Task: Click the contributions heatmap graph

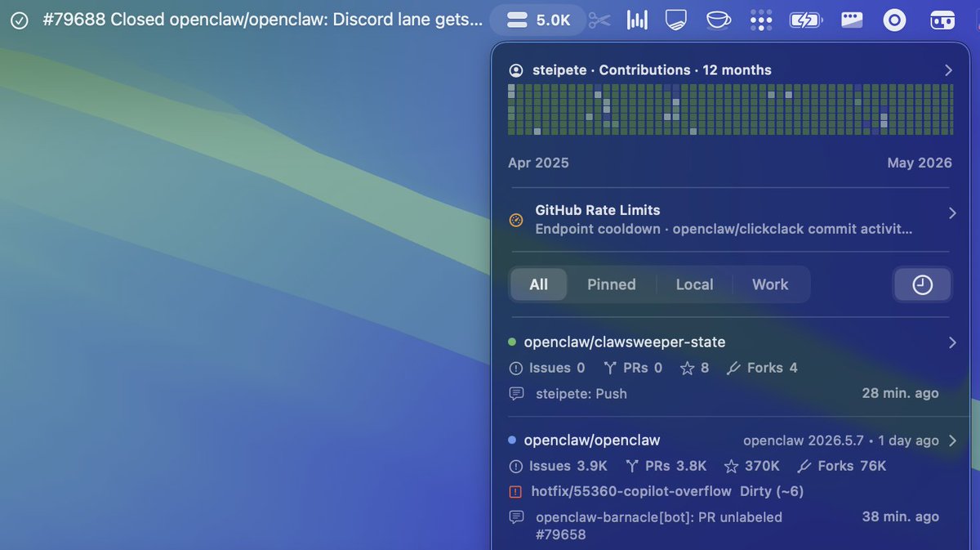Action: (730, 109)
